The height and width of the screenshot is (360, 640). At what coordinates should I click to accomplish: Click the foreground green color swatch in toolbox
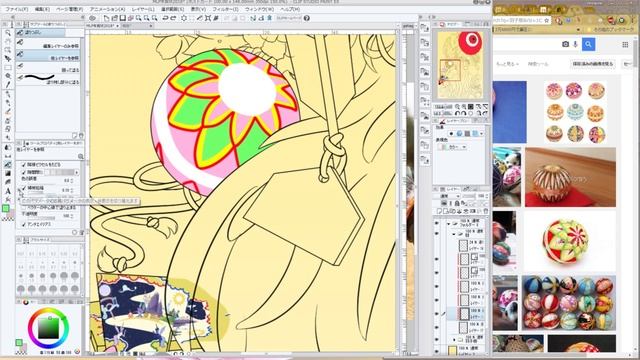pos(6,209)
